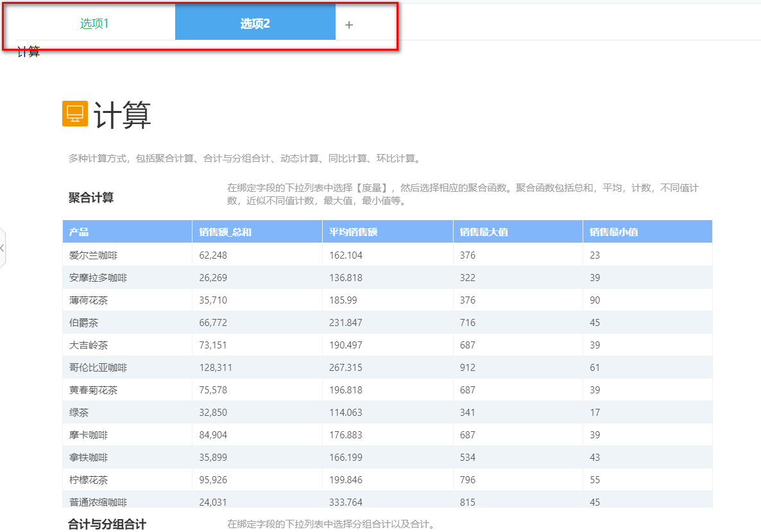
Task: Click max sales value 815
Action: [x=468, y=502]
